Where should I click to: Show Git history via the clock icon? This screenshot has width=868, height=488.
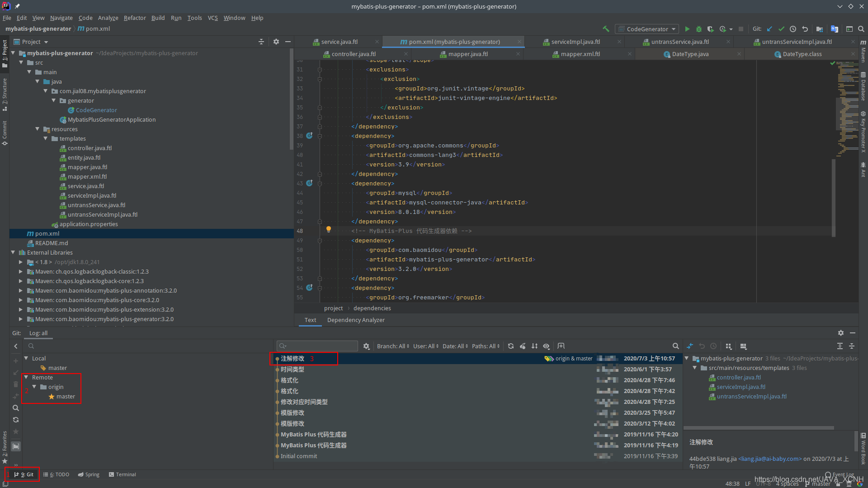(x=793, y=29)
